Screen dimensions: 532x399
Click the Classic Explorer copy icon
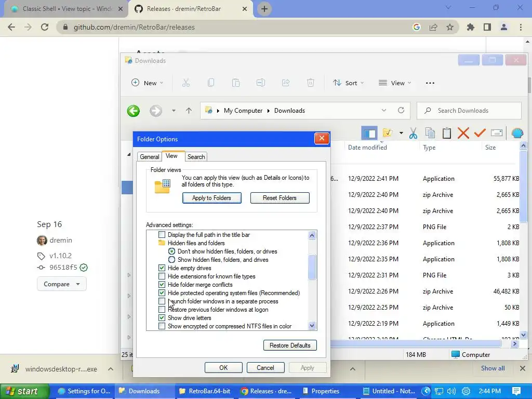click(430, 133)
